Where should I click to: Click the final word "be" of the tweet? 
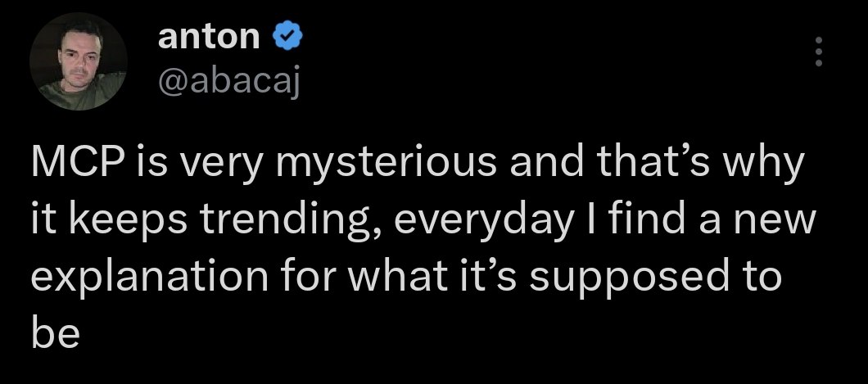56,332
